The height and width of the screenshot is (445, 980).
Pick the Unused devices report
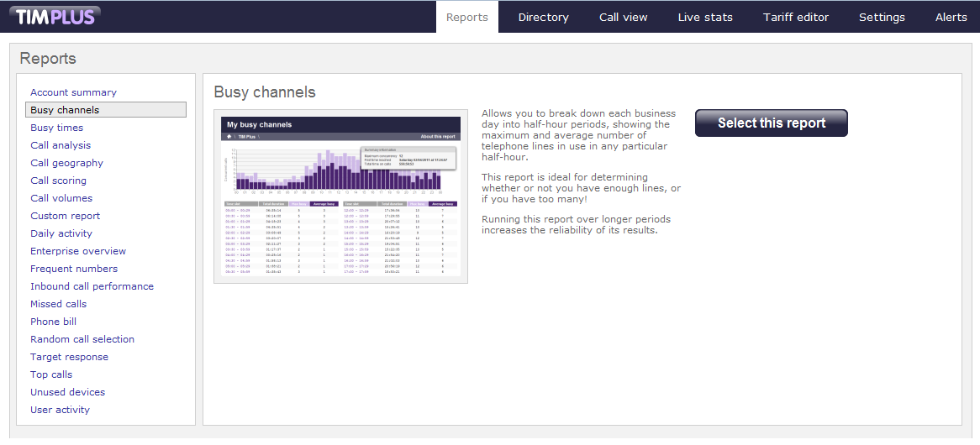tap(67, 392)
